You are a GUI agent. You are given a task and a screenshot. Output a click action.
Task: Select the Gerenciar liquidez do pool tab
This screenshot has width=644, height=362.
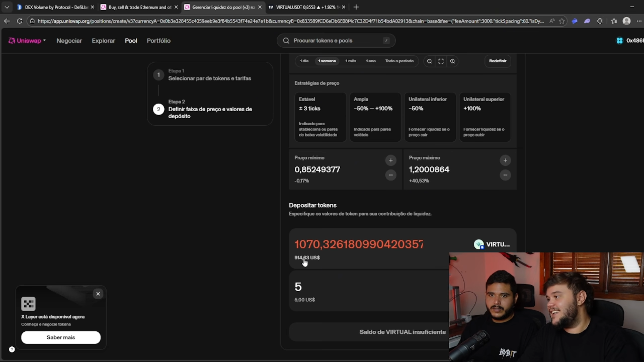223,7
